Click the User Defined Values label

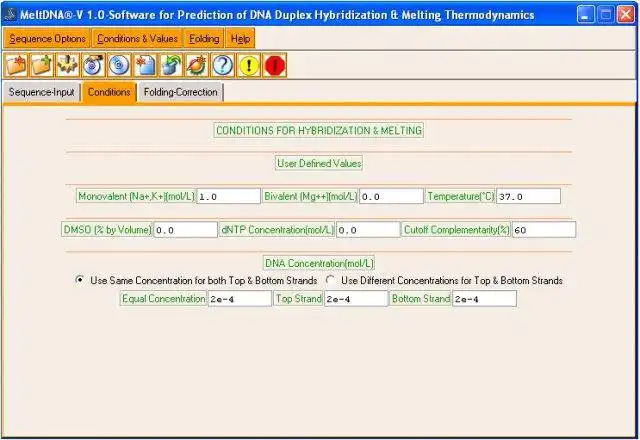pos(319,163)
